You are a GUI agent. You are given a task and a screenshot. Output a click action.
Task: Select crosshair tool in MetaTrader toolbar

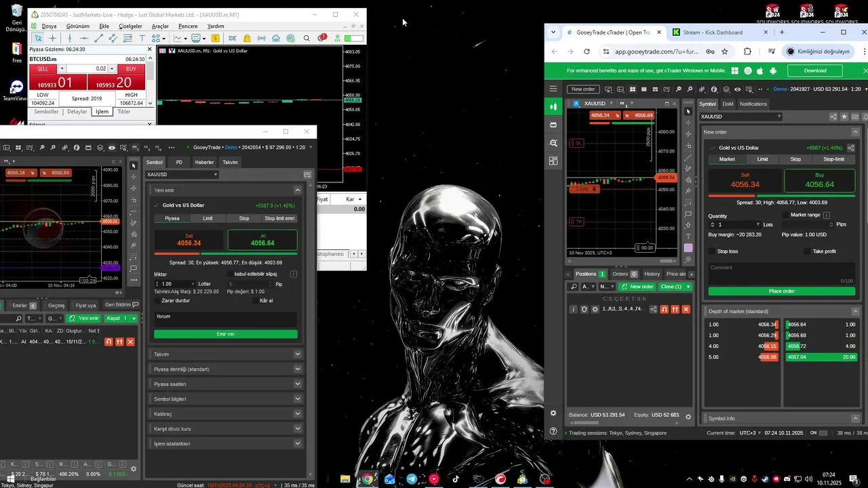point(53,38)
